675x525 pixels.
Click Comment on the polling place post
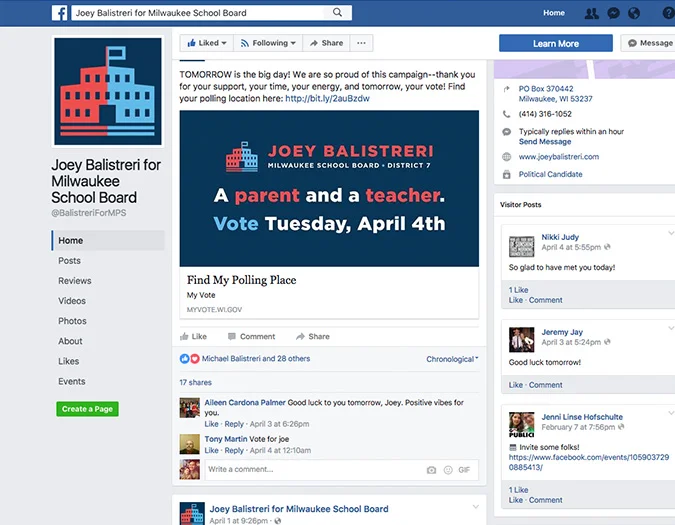(251, 337)
